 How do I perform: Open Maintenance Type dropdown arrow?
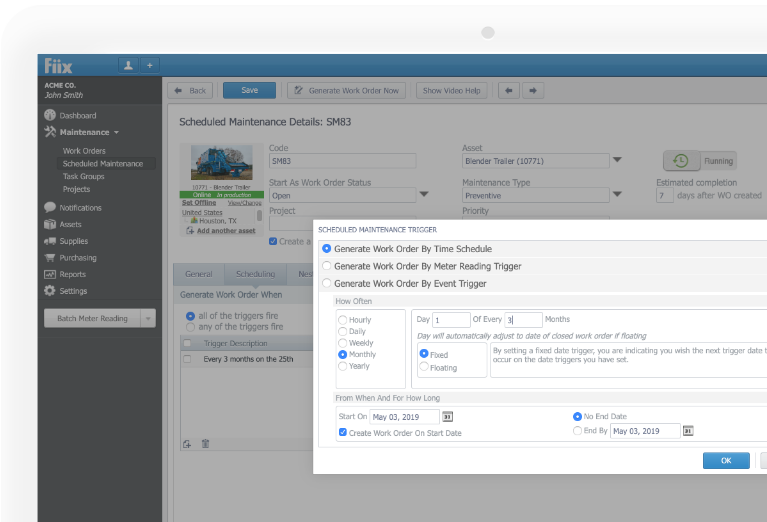pos(617,195)
